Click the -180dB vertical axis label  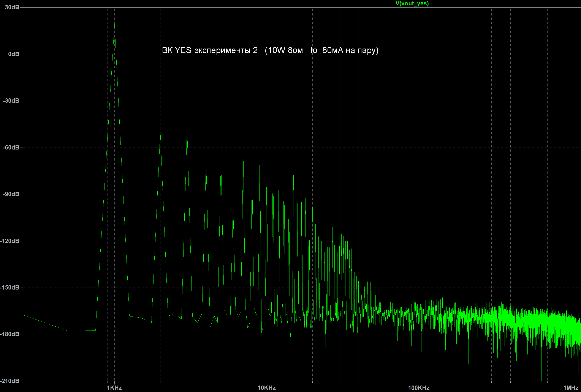click(x=10, y=334)
